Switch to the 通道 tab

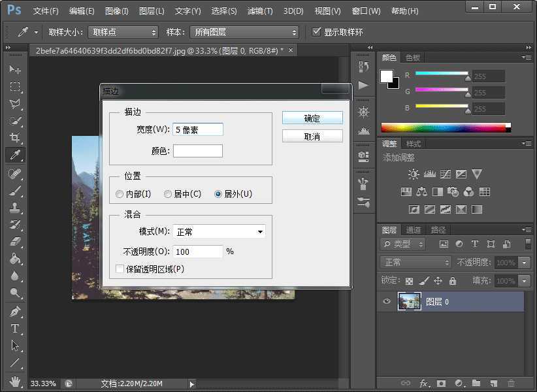(414, 229)
